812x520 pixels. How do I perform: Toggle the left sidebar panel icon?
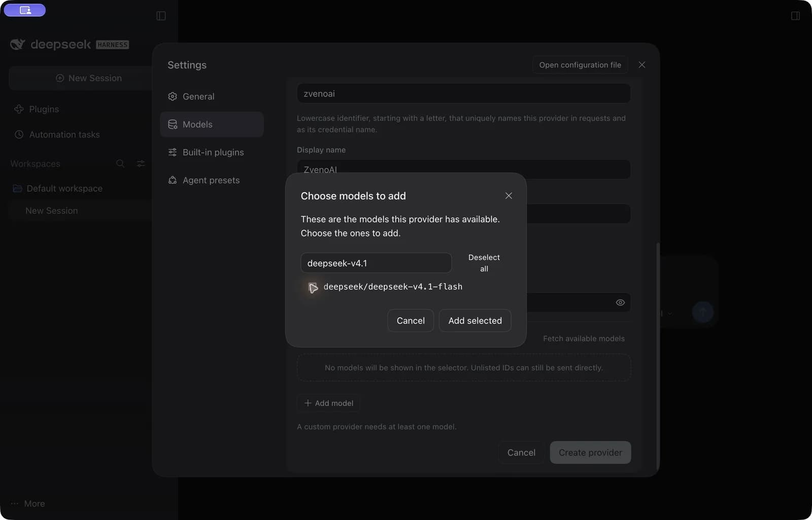[x=161, y=16]
